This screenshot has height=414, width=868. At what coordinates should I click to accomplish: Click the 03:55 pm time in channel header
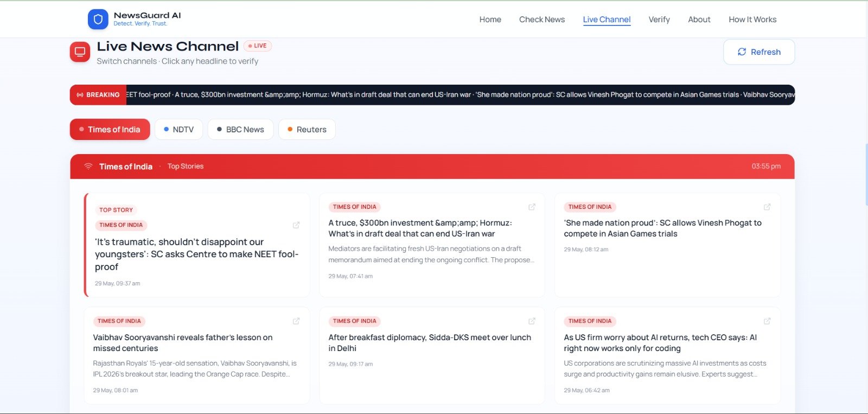[x=766, y=167]
